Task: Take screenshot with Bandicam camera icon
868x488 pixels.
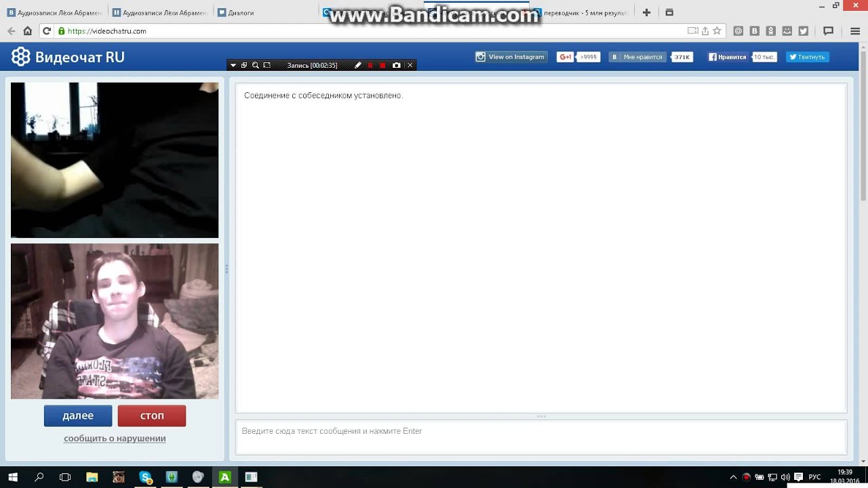Action: tap(397, 66)
